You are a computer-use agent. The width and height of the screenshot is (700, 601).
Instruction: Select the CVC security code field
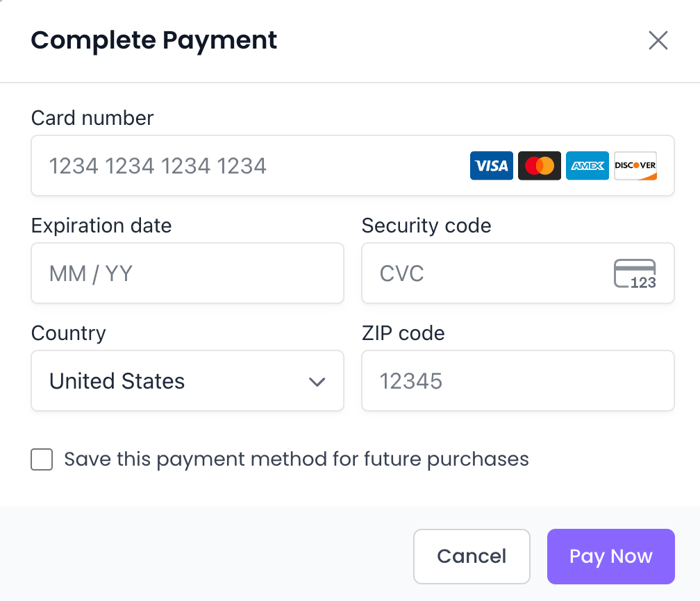(486, 273)
